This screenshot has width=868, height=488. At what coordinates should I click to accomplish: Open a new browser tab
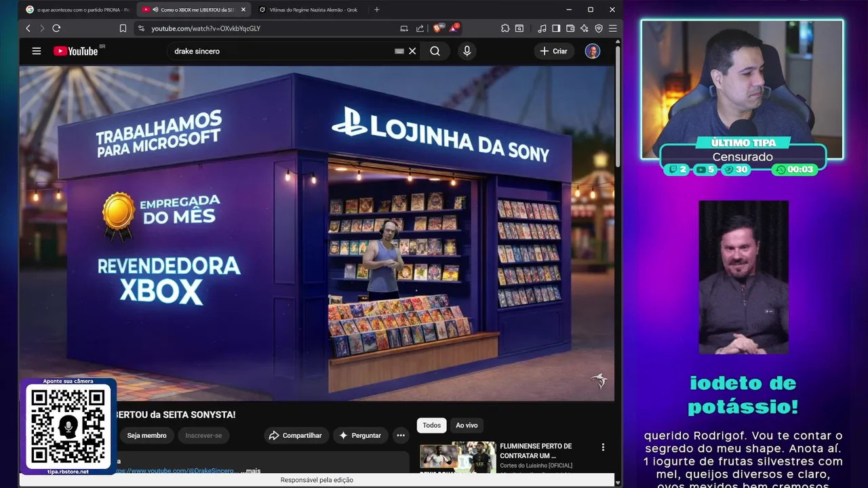click(x=377, y=9)
